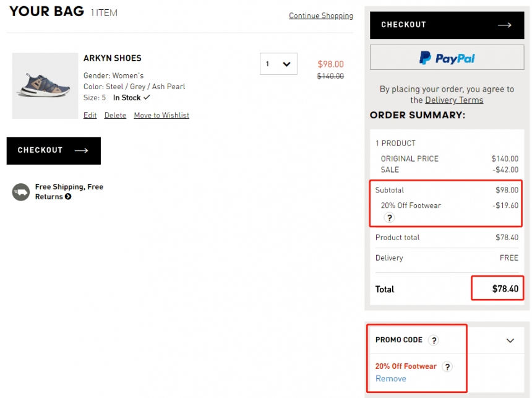Click the Delivery FREE value
The image size is (532, 398).
point(509,257)
